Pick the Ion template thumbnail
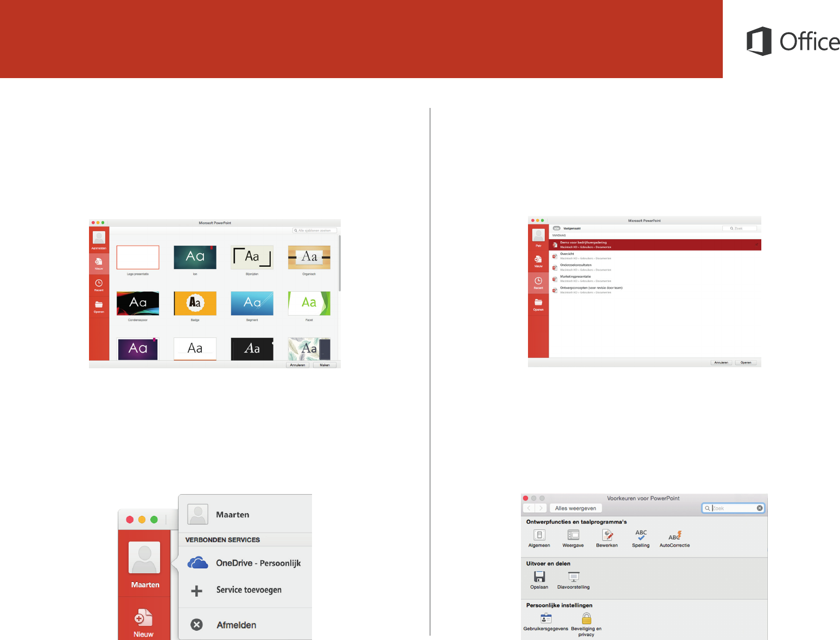The image size is (840, 640). coord(195,257)
